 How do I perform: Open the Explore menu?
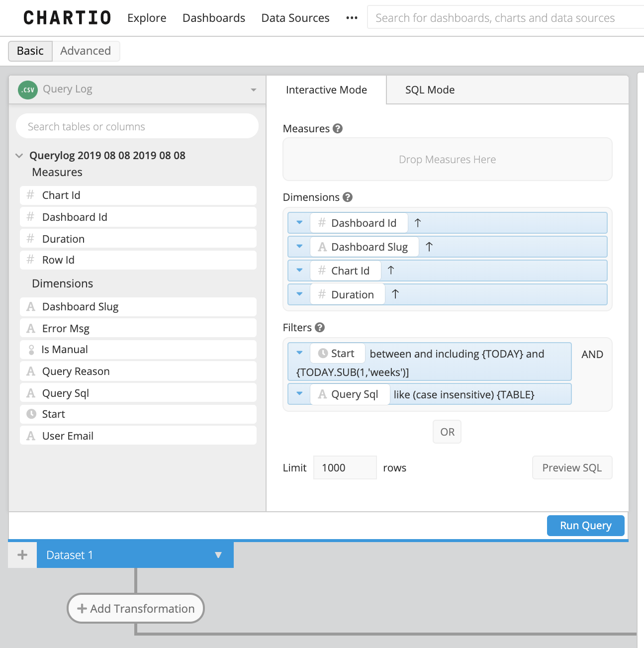point(147,18)
